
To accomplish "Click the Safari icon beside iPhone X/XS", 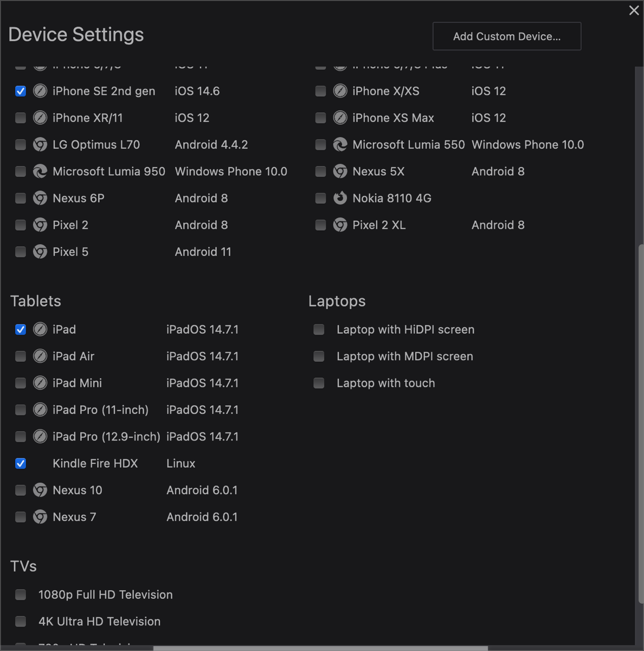I will [340, 91].
